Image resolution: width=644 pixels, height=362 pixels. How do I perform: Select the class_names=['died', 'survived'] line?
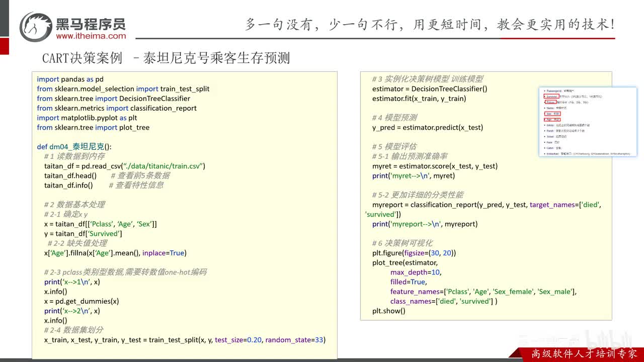[444, 301]
